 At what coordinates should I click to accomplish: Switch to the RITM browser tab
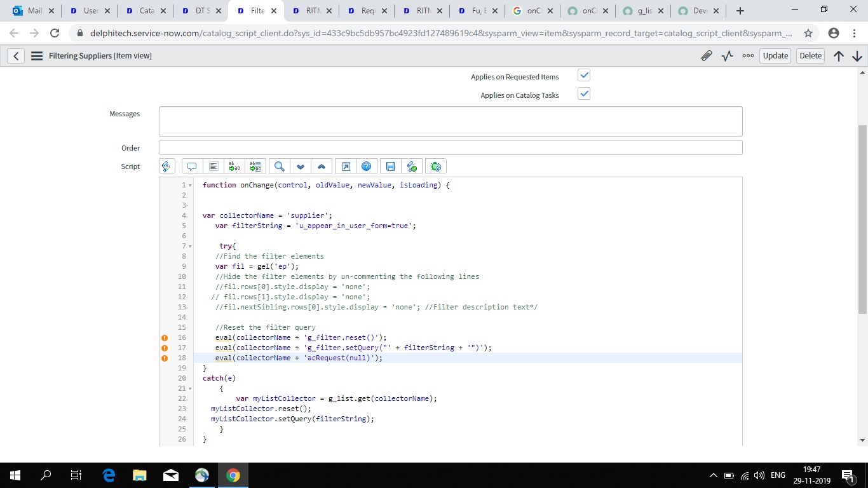[x=312, y=11]
